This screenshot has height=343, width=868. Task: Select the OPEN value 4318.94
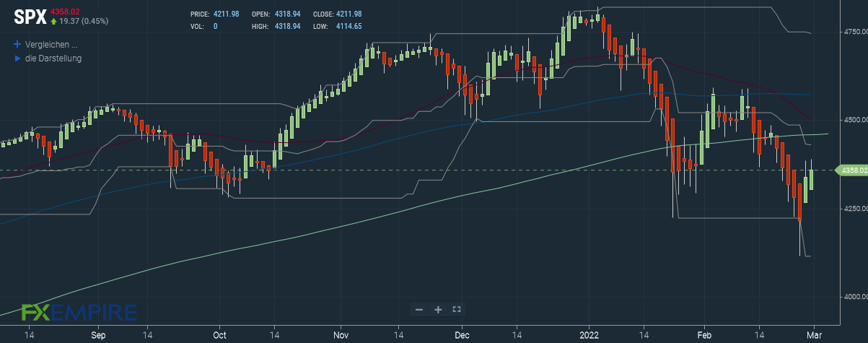[x=288, y=14]
